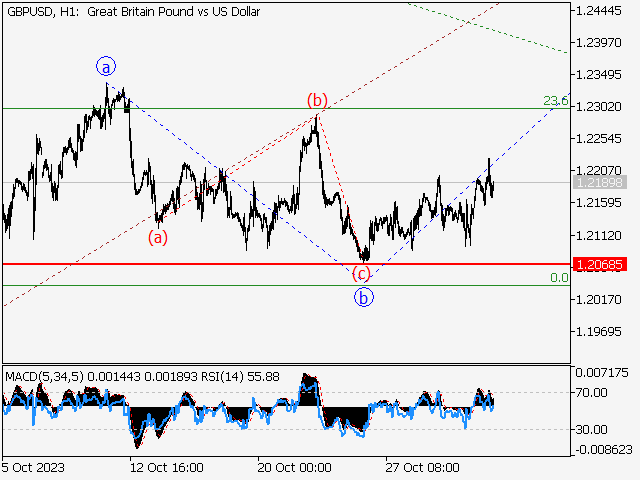Click the red 1.20685 price level tag

[600, 264]
